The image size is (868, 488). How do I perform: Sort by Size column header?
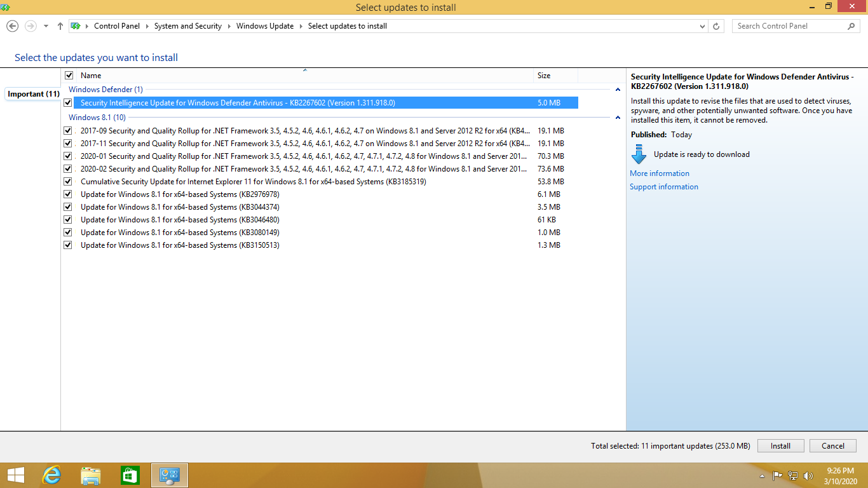[x=555, y=76]
